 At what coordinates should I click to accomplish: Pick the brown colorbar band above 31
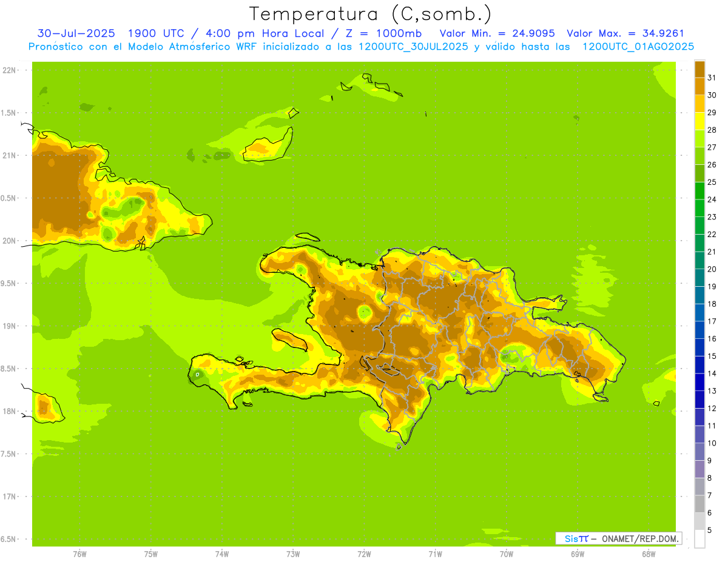699,69
